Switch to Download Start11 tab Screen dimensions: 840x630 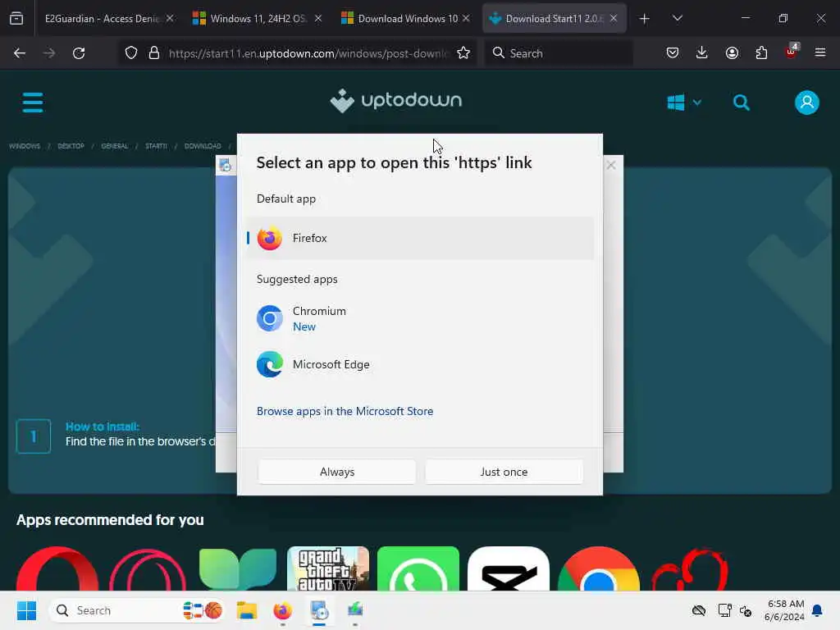(554, 19)
